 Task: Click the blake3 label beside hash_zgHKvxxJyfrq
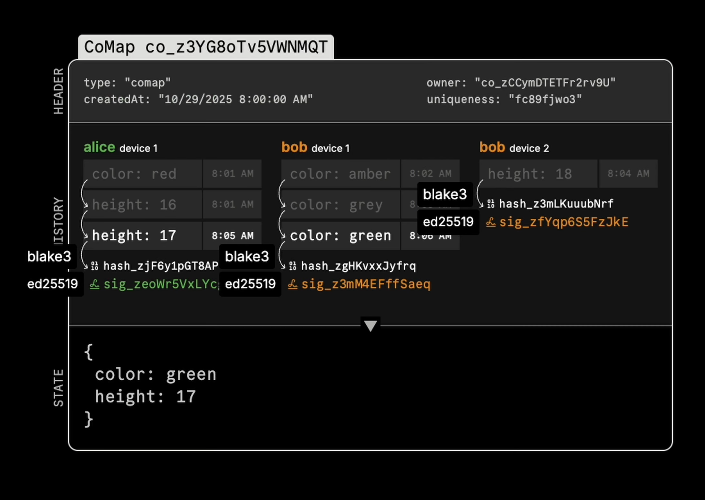coord(247,256)
